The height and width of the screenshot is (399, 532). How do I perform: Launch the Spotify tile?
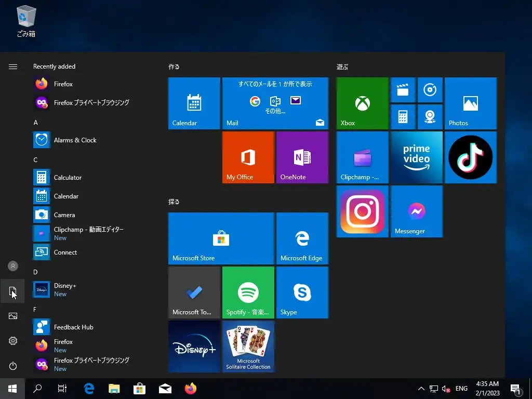pyautogui.click(x=248, y=292)
